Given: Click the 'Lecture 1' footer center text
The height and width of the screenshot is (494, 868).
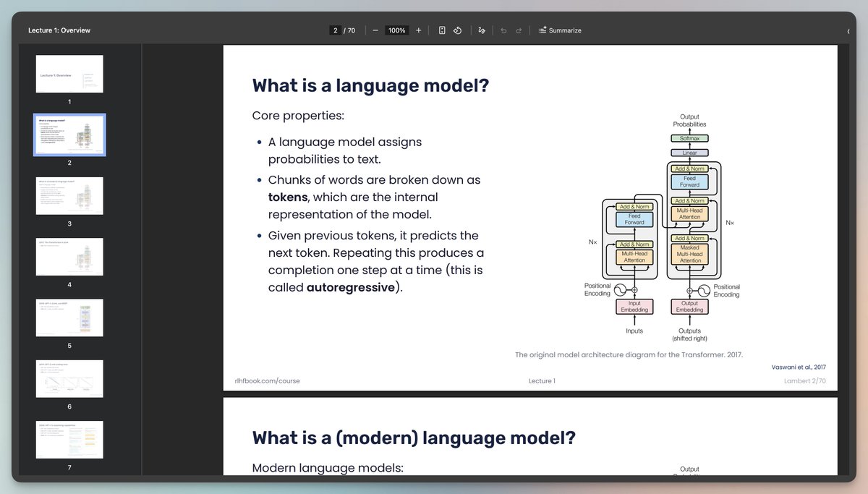Looking at the screenshot, I should click(x=542, y=380).
